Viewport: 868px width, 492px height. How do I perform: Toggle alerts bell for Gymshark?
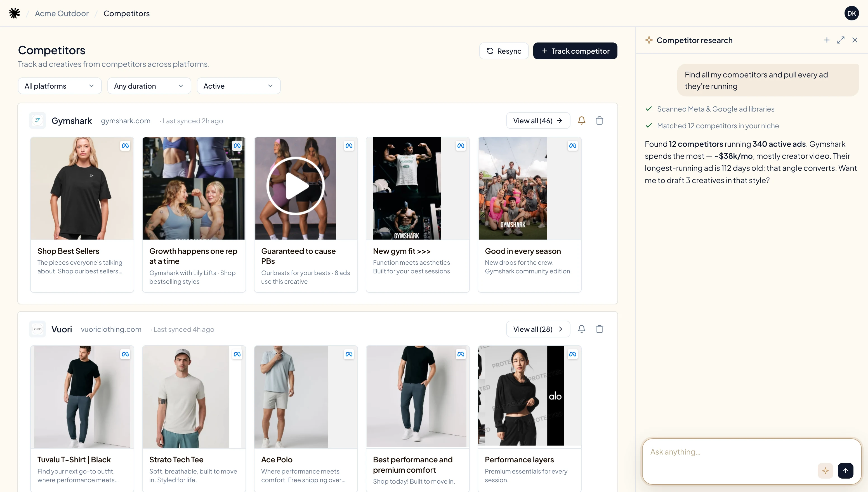pyautogui.click(x=581, y=121)
